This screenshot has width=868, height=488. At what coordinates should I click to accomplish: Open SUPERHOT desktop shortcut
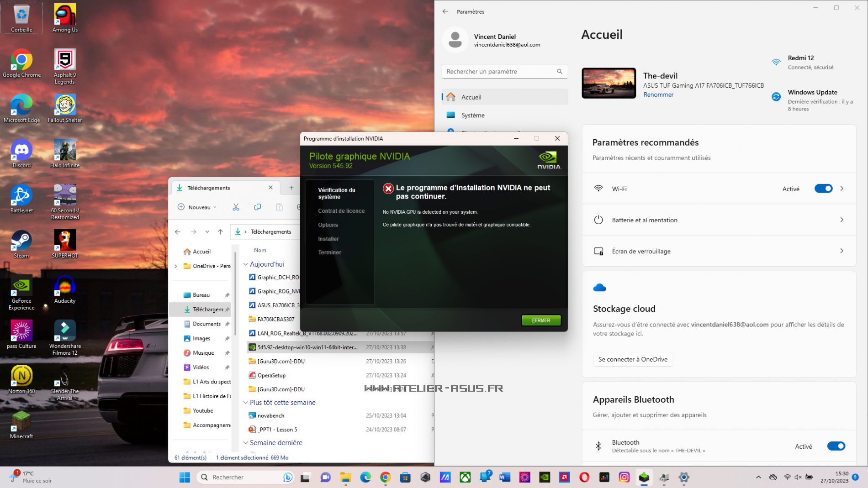coord(65,244)
